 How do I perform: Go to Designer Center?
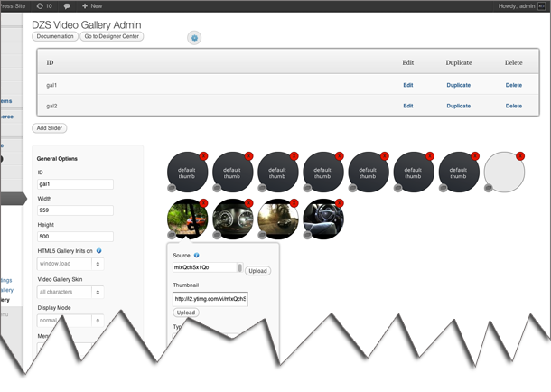click(112, 36)
